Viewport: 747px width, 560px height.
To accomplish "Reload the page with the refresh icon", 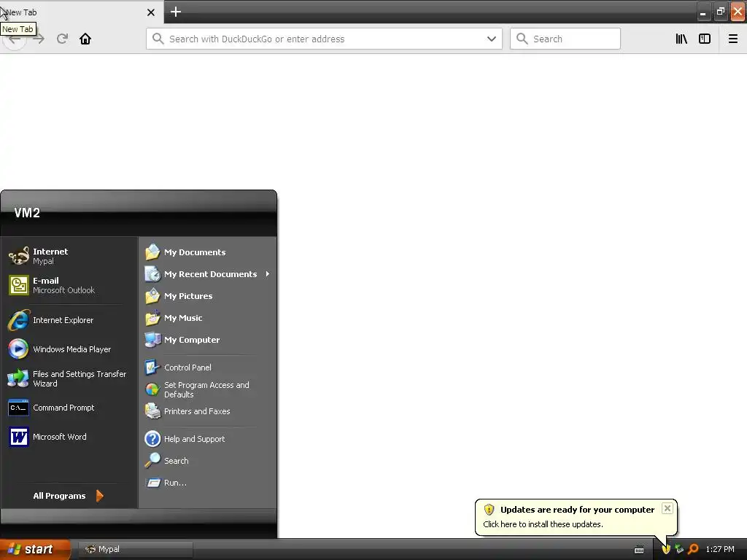I will (62, 39).
